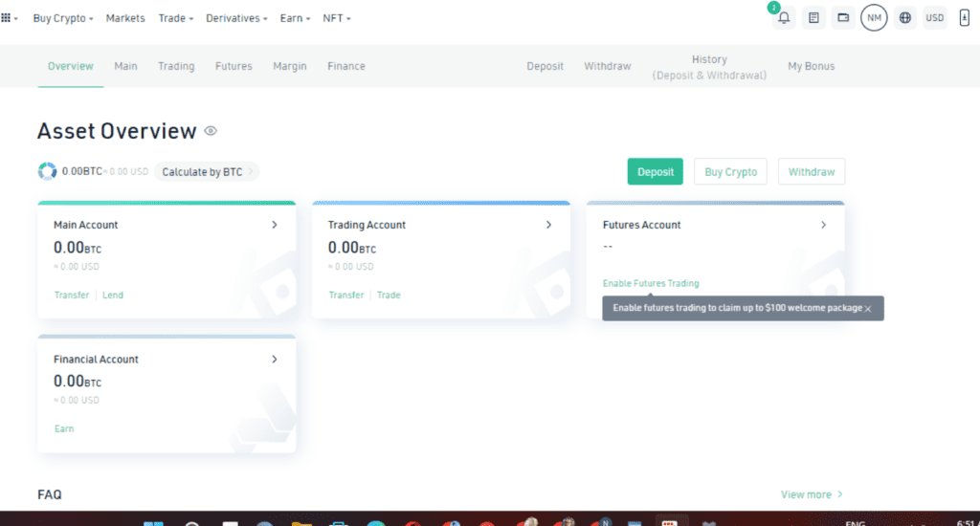Select the USD currency selector
Image resolution: width=980 pixels, height=526 pixels.
pos(934,18)
